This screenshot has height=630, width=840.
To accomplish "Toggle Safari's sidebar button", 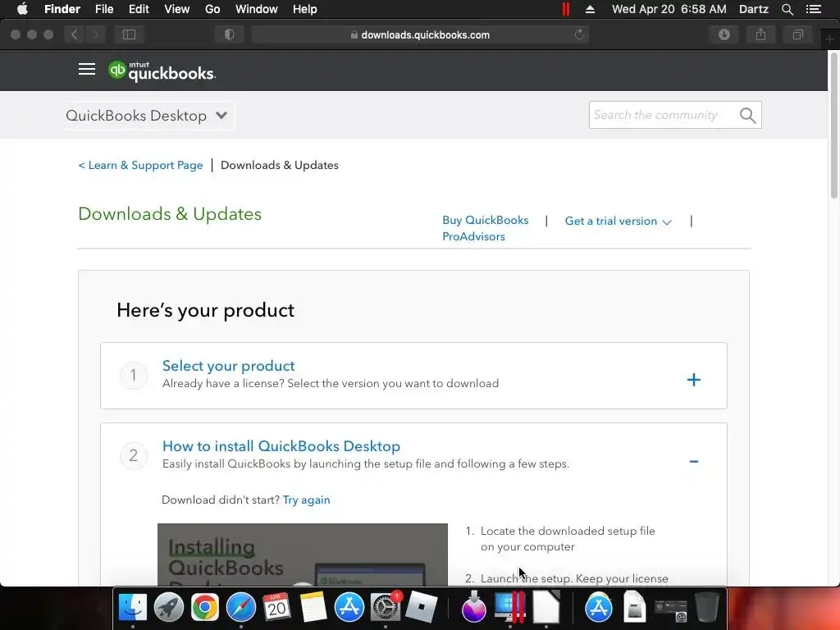I will tap(129, 34).
